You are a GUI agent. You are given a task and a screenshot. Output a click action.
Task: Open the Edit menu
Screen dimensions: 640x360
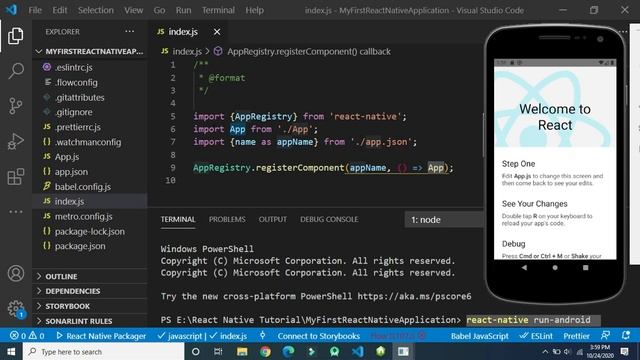(x=60, y=10)
